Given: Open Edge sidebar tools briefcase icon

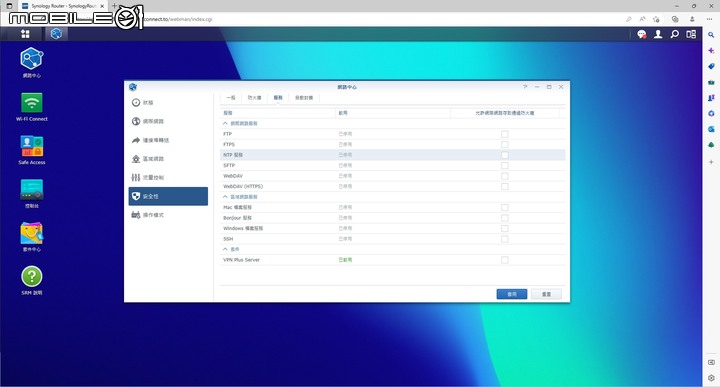Looking at the screenshot, I should (x=711, y=82).
